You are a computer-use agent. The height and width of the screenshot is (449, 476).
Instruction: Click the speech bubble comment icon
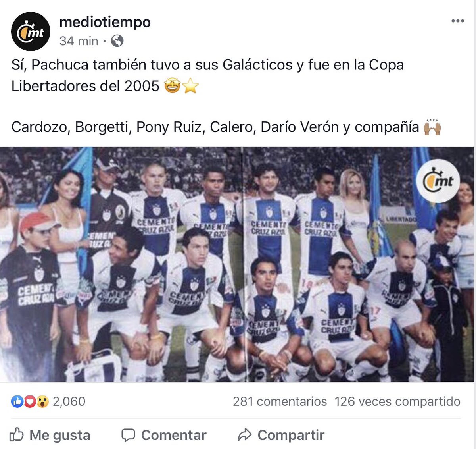point(128,435)
